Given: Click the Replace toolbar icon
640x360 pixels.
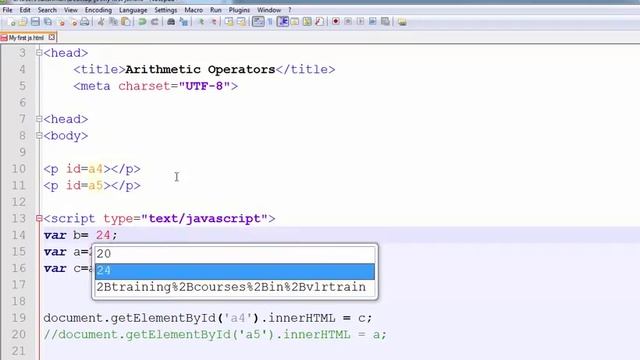Looking at the screenshot, I should click(184, 22).
